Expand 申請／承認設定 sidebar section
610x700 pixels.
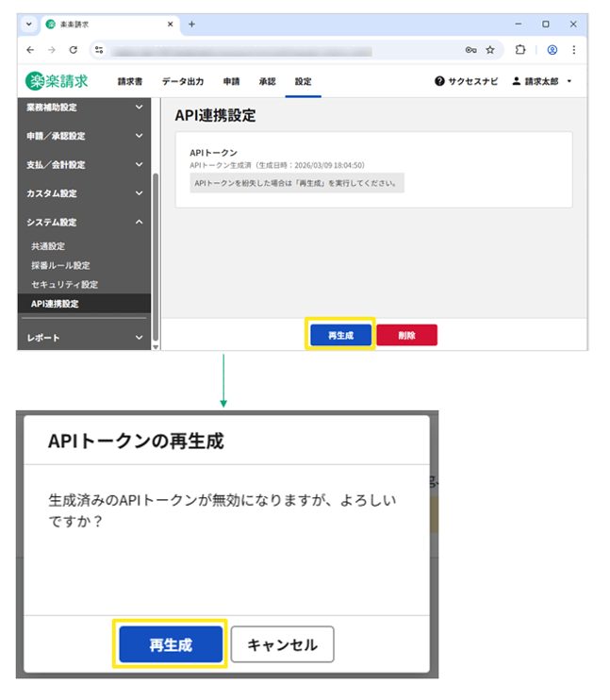[84, 136]
